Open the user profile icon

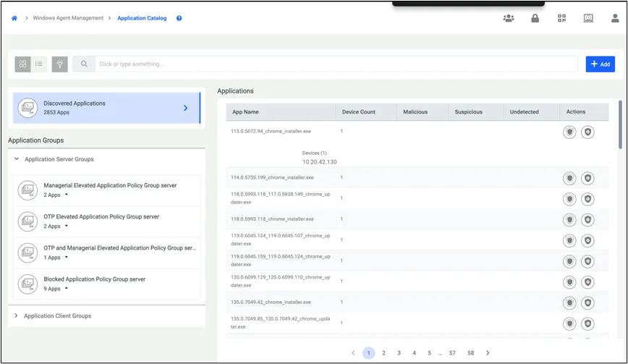615,18
